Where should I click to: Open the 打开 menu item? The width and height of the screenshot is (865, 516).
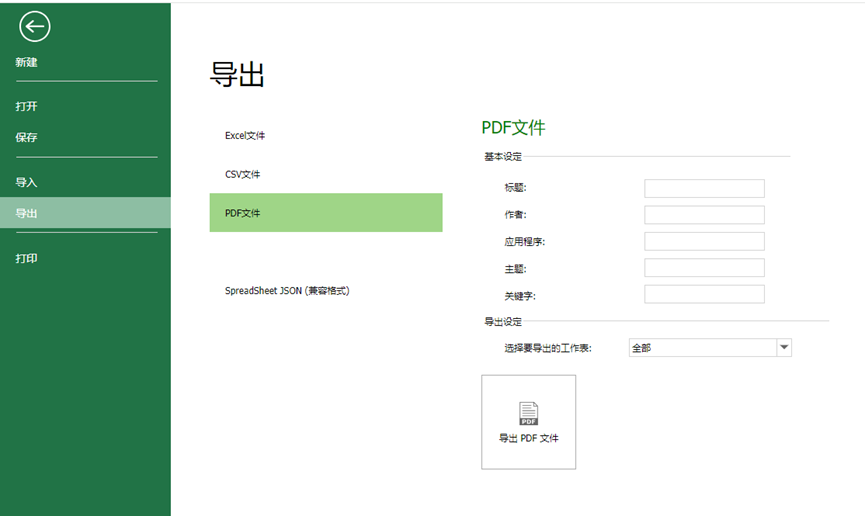point(26,106)
